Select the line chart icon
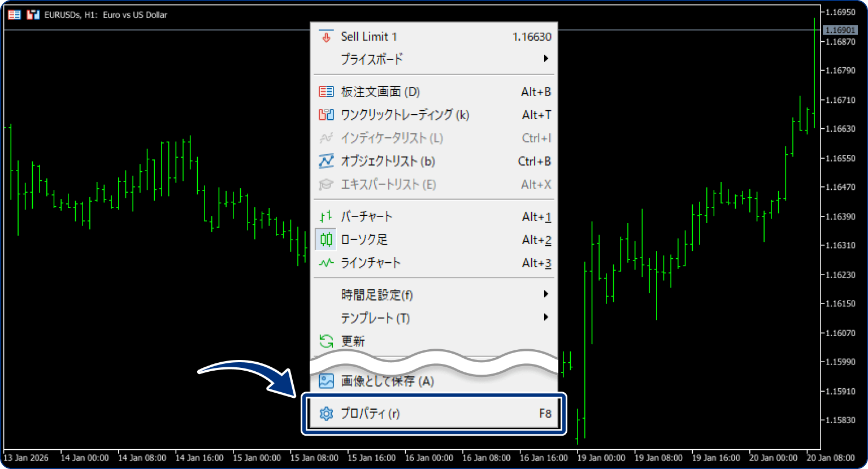Viewport: 868px width, 469px height. (325, 263)
